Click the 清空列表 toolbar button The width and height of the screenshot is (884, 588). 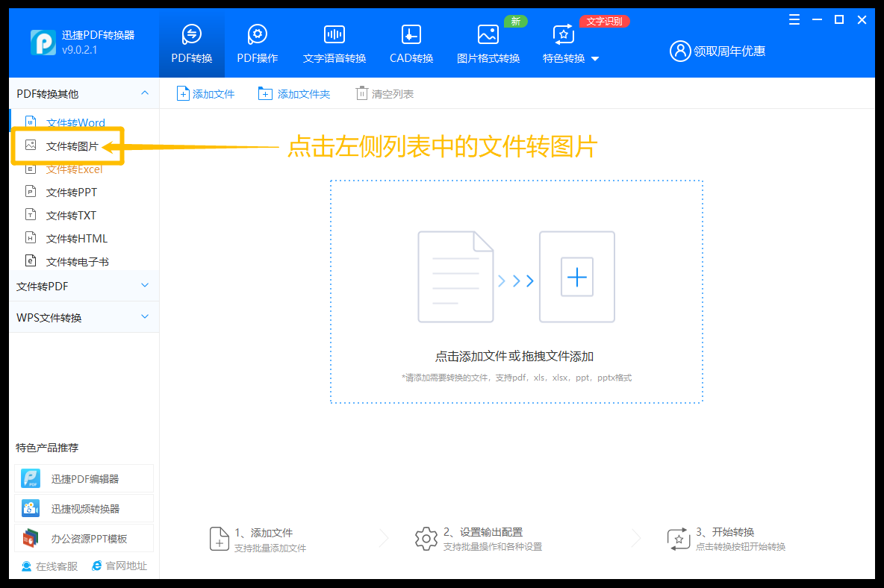point(385,93)
